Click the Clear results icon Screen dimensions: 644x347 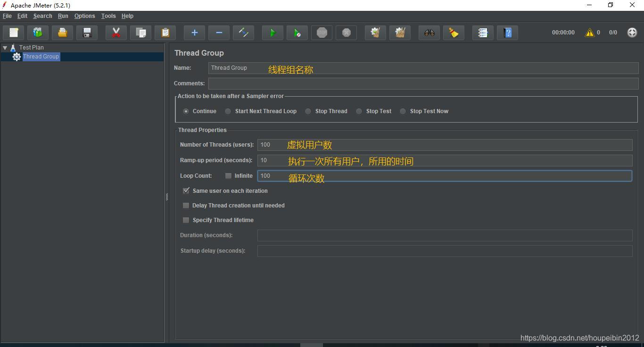pos(375,33)
